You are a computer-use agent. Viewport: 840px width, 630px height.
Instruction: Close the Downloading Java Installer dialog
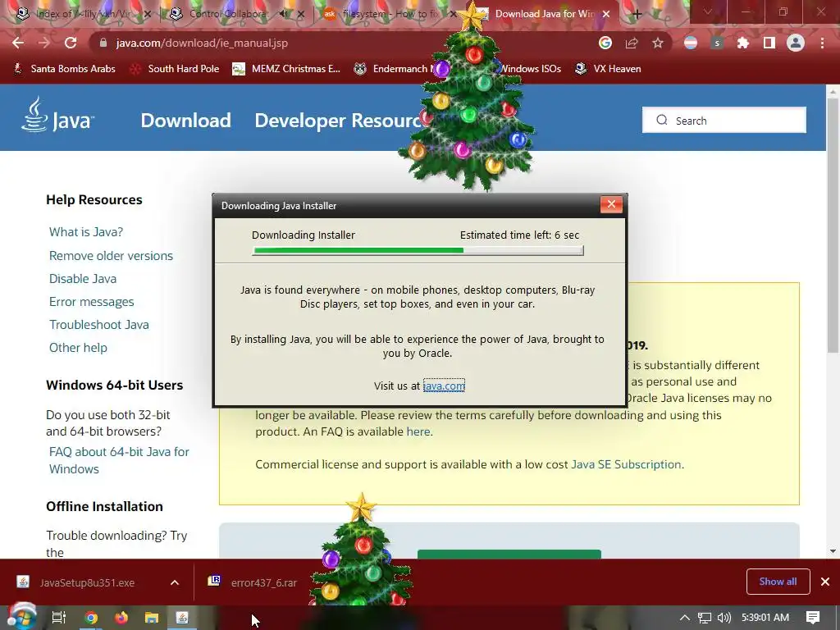click(x=611, y=204)
